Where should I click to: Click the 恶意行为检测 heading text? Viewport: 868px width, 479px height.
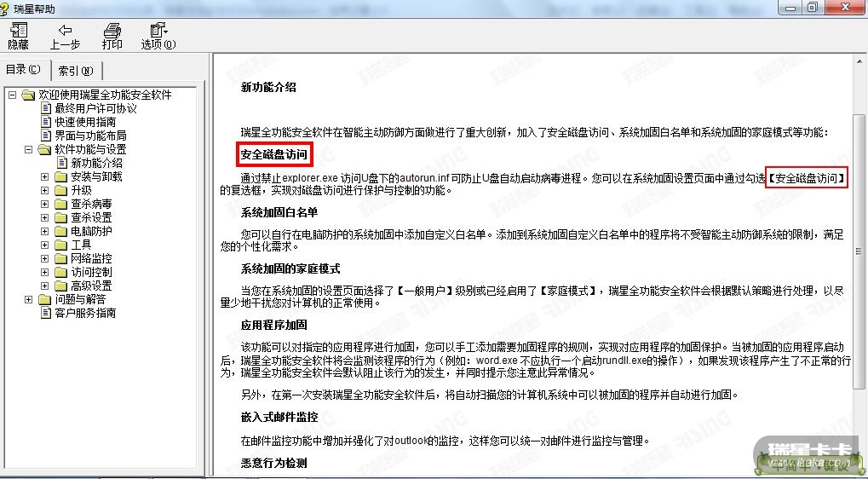[x=274, y=463]
